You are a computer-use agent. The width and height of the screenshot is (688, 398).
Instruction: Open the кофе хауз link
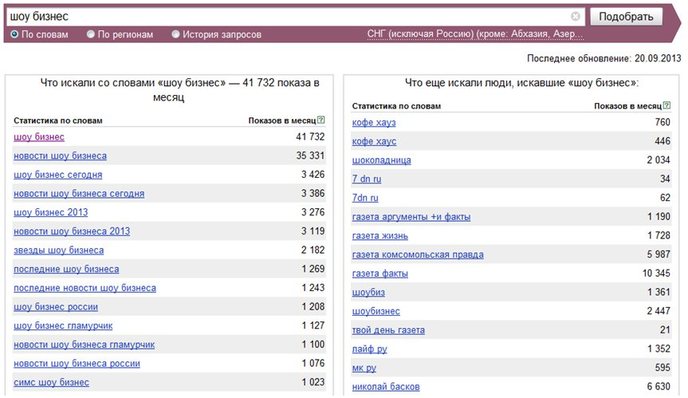coord(374,122)
